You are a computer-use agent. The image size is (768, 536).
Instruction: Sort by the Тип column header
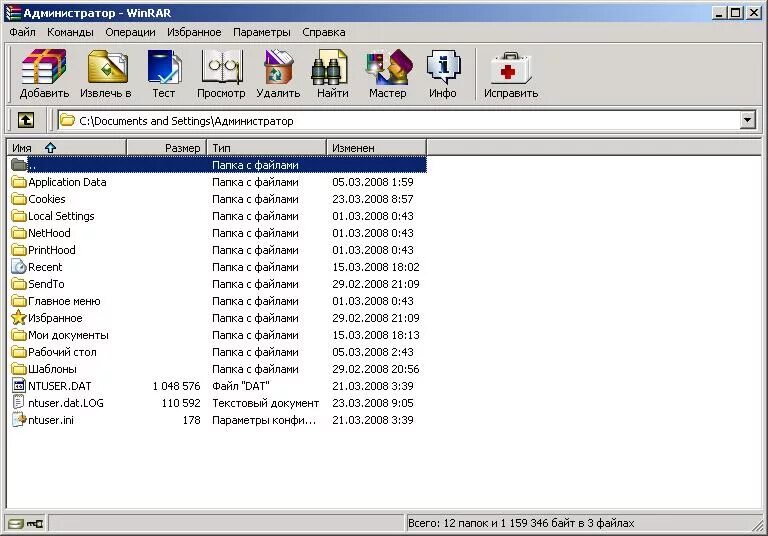pos(266,147)
